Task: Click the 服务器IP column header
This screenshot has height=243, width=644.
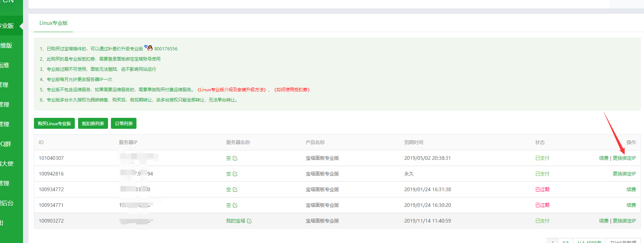Action: (x=128, y=143)
